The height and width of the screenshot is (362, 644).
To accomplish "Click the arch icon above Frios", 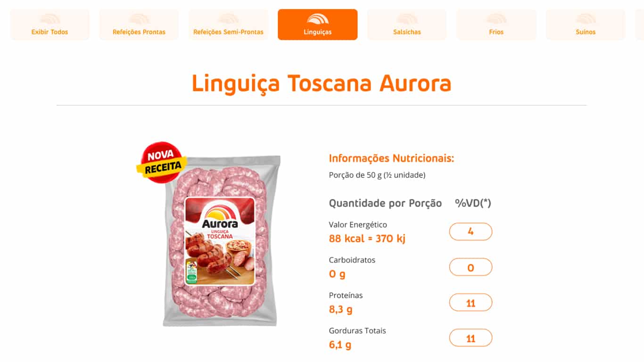I will (496, 19).
